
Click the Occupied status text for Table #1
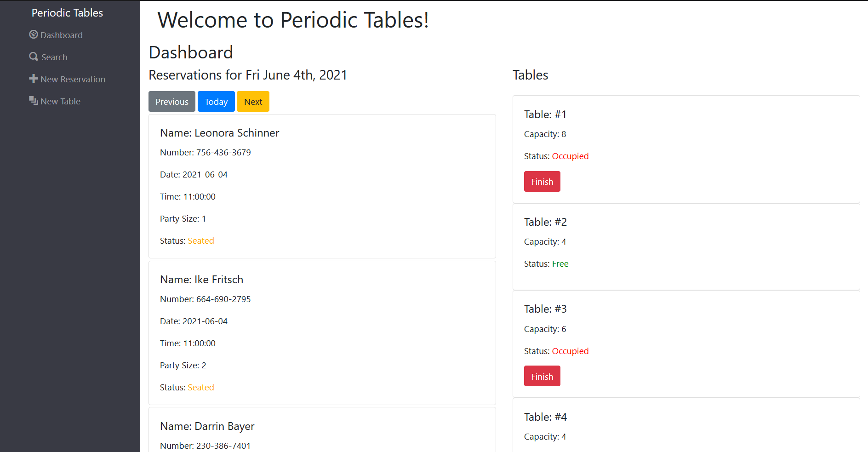[570, 156]
